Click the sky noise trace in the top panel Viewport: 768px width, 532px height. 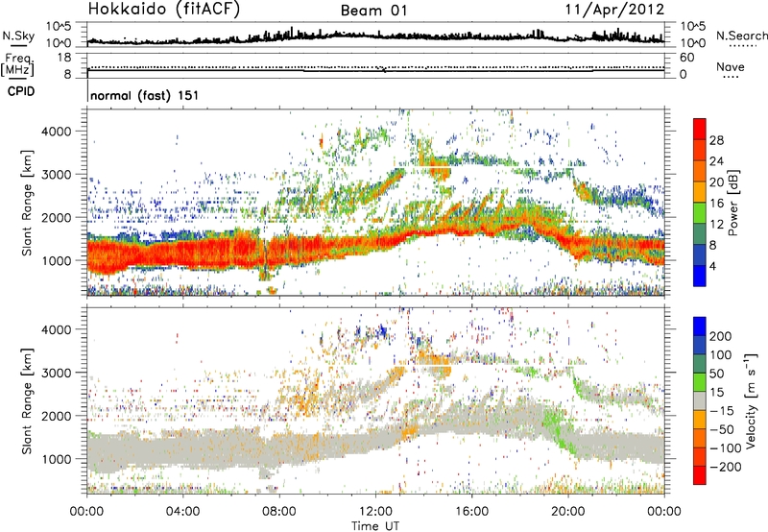pyautogui.click(x=375, y=37)
